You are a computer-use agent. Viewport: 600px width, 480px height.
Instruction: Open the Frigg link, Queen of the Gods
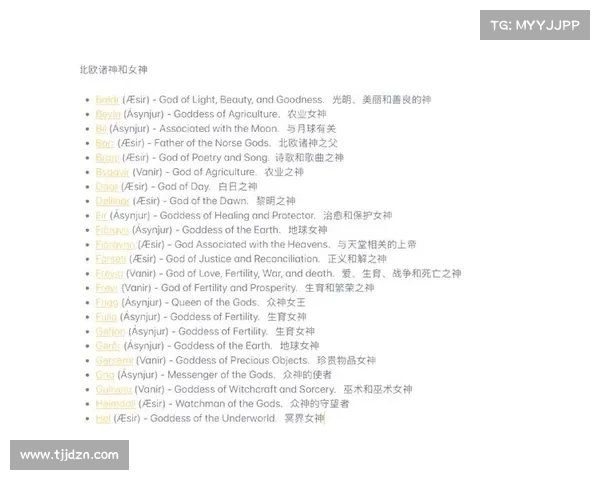pos(107,303)
